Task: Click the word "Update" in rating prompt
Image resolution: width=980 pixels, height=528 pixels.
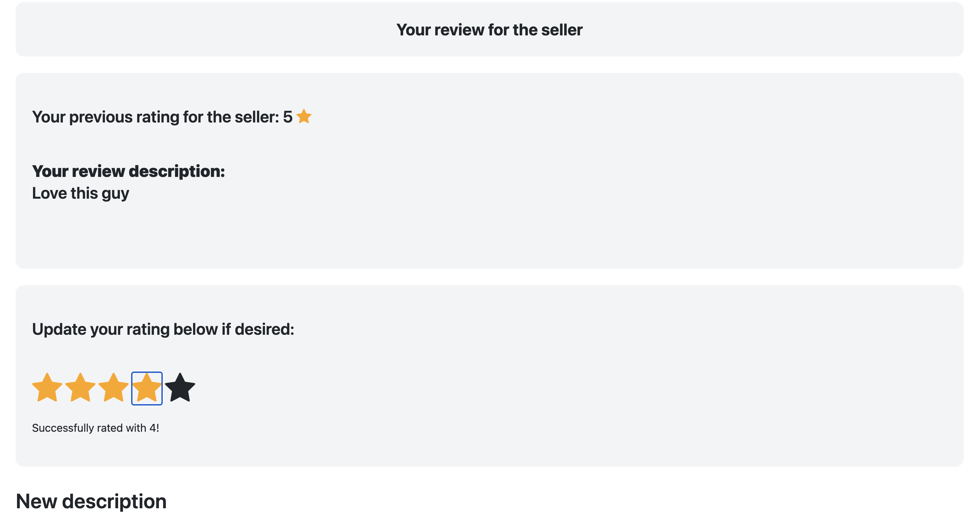Action: pyautogui.click(x=59, y=329)
